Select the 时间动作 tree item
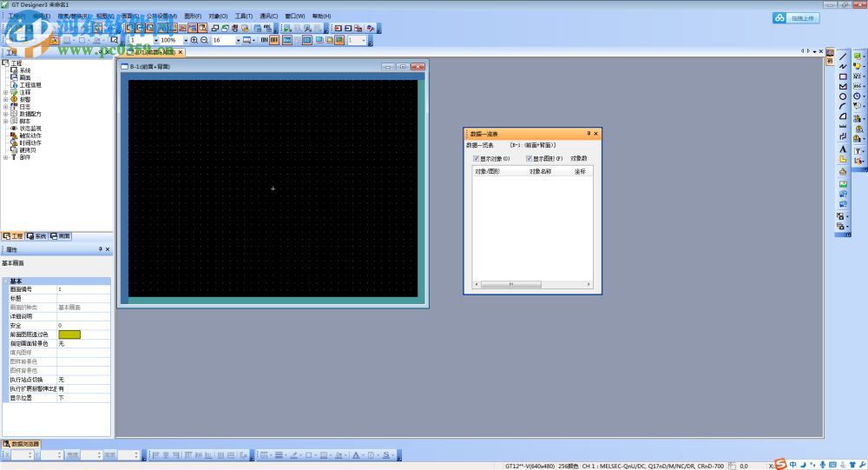The image size is (868, 470). (x=30, y=143)
